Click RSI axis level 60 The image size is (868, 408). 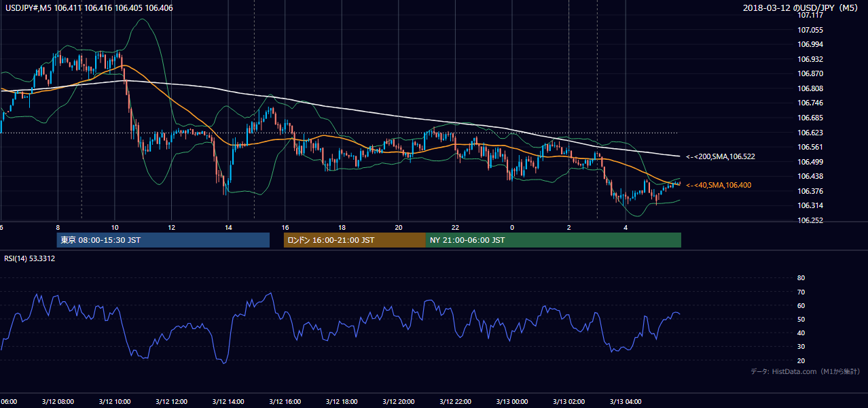click(801, 305)
